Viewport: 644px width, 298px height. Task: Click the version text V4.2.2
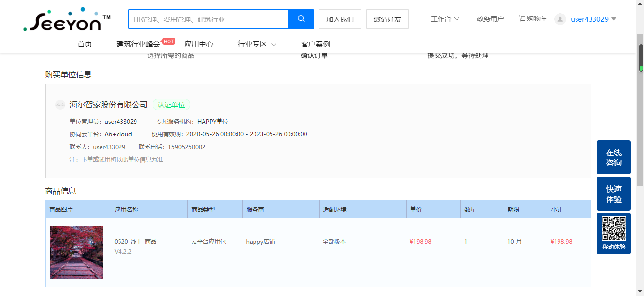pyautogui.click(x=123, y=252)
